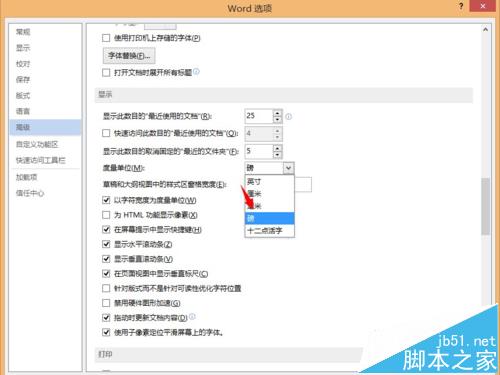Open help with the question mark icon
The height and width of the screenshot is (375, 500).
(x=461, y=6)
